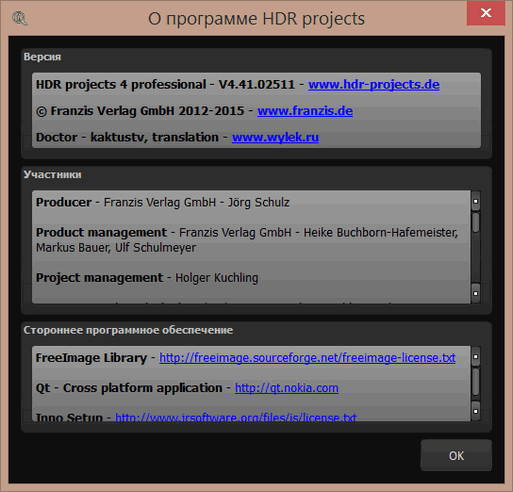
Task: Click the Qt - Cross platform application label
Action: tap(129, 388)
